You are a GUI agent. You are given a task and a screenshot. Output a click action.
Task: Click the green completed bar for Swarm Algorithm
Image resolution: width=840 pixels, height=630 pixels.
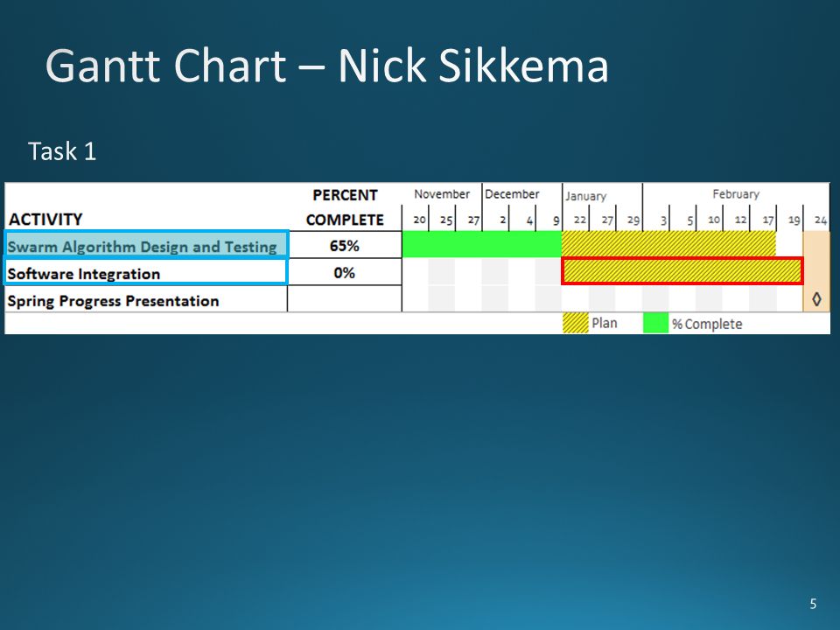click(481, 244)
